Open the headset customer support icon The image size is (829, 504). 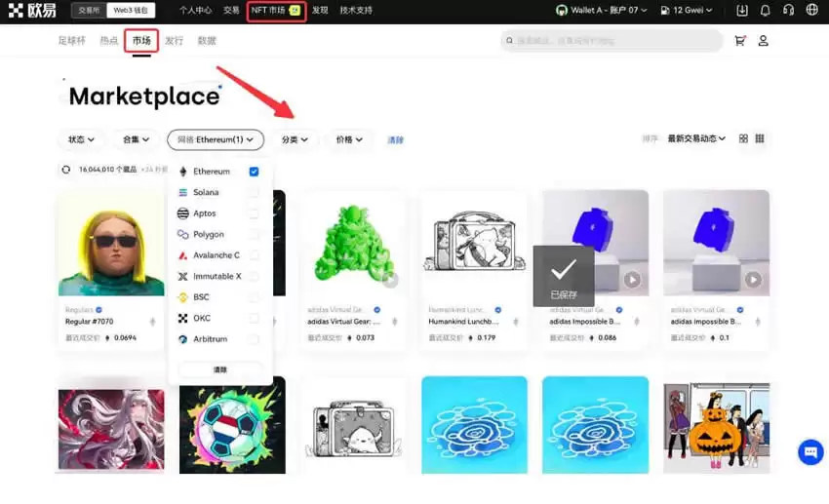(788, 11)
